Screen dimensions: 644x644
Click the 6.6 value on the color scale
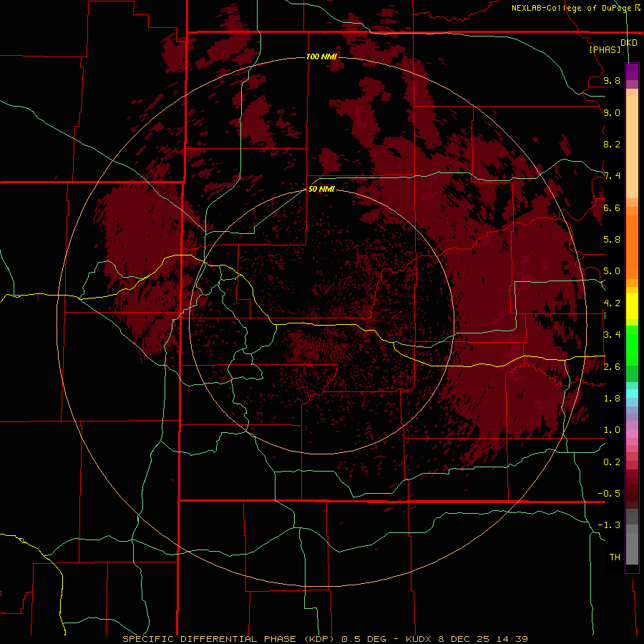[x=612, y=208]
